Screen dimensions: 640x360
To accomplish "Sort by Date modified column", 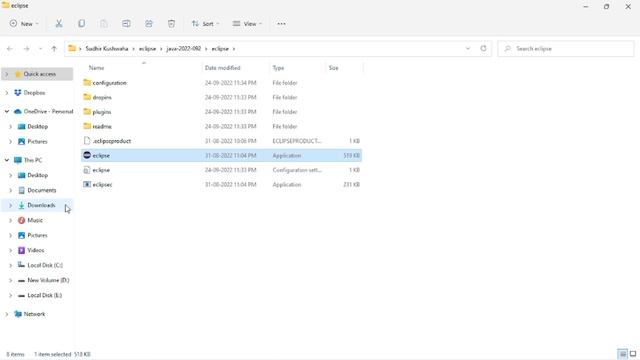I will coord(222,68).
